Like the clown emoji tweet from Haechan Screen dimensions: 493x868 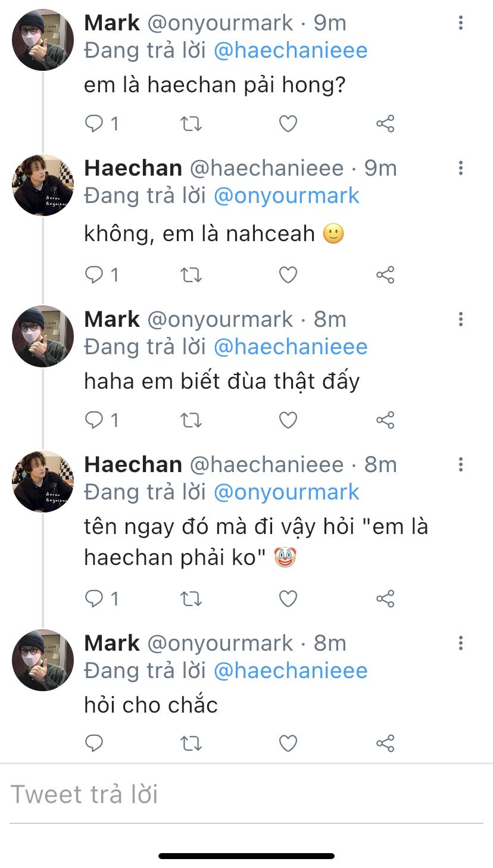(288, 599)
